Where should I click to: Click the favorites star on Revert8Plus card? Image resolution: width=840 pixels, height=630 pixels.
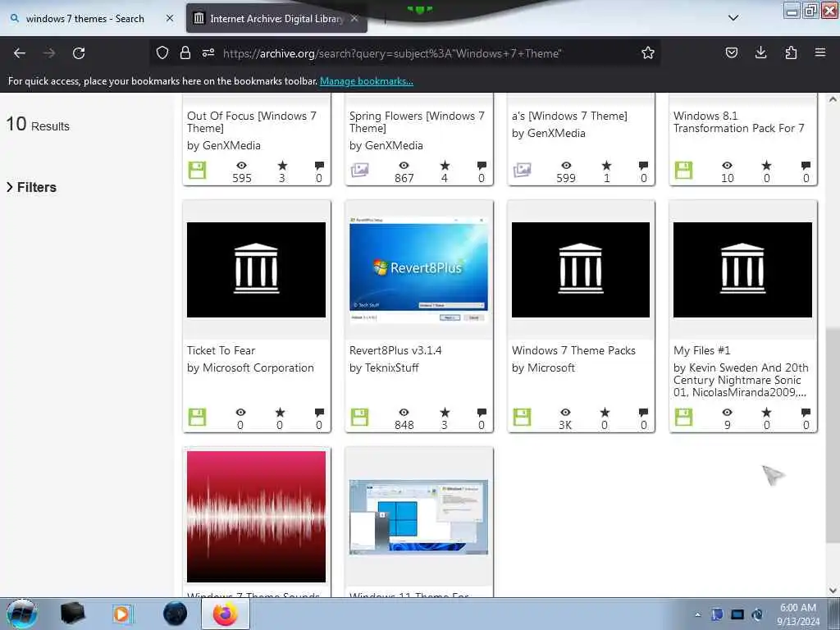click(x=445, y=412)
